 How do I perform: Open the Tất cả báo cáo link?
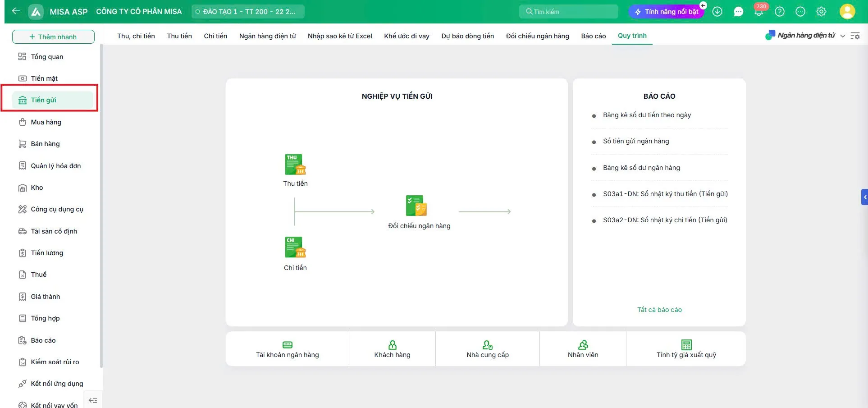coord(659,310)
